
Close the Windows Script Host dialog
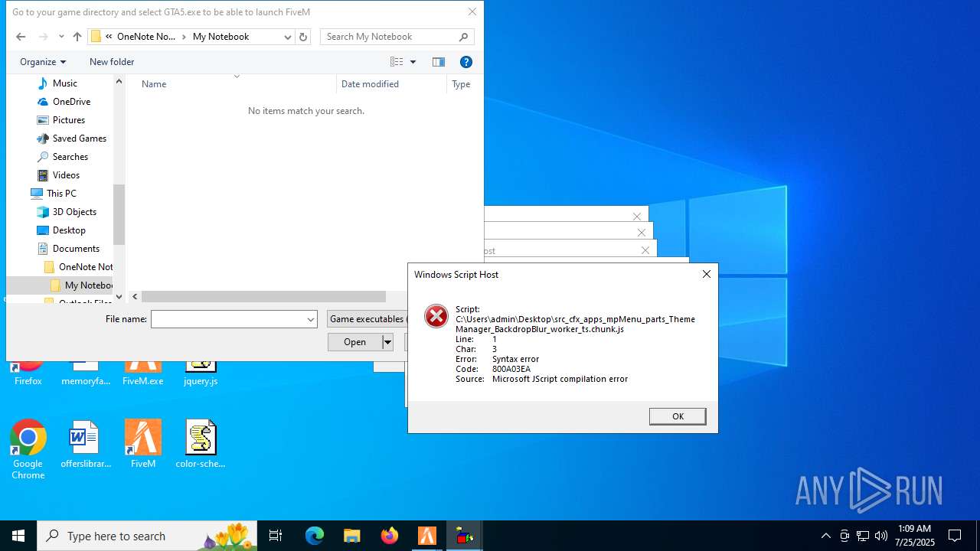pyautogui.click(x=707, y=274)
